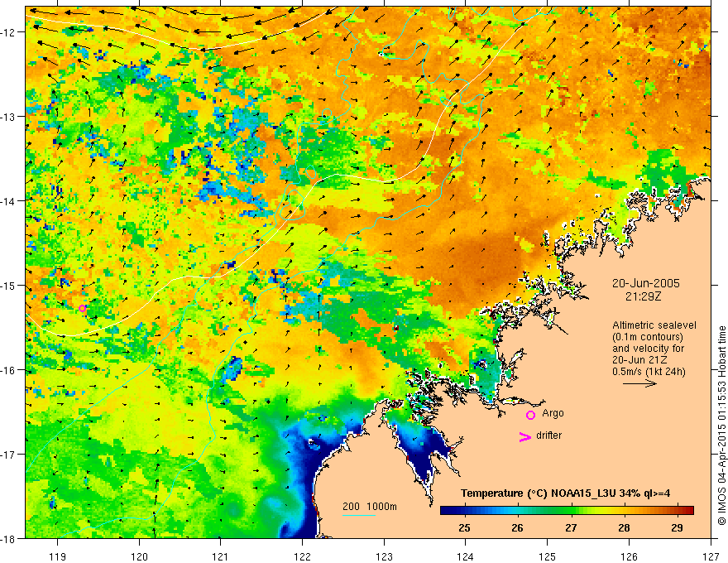Click the latitude axis label -15
The height and width of the screenshot is (563, 728).
9,285
